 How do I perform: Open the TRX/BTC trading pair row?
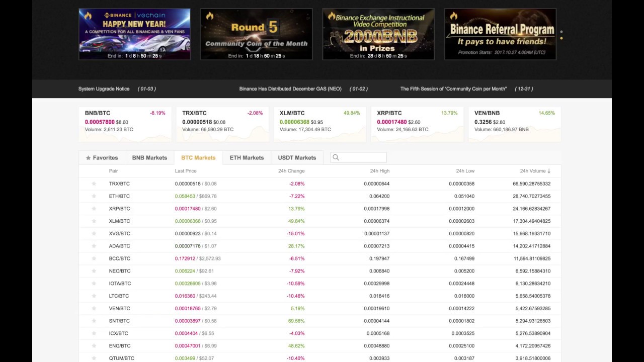click(x=319, y=184)
